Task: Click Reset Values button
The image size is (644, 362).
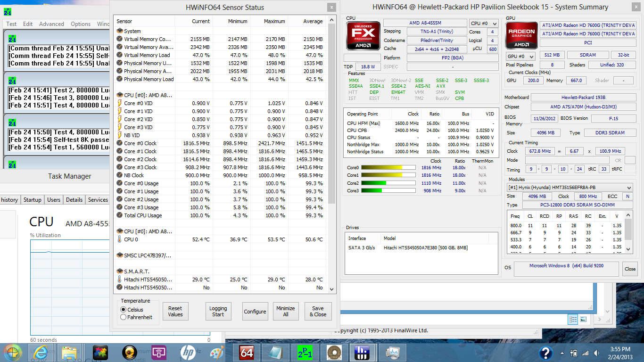Action: (175, 312)
